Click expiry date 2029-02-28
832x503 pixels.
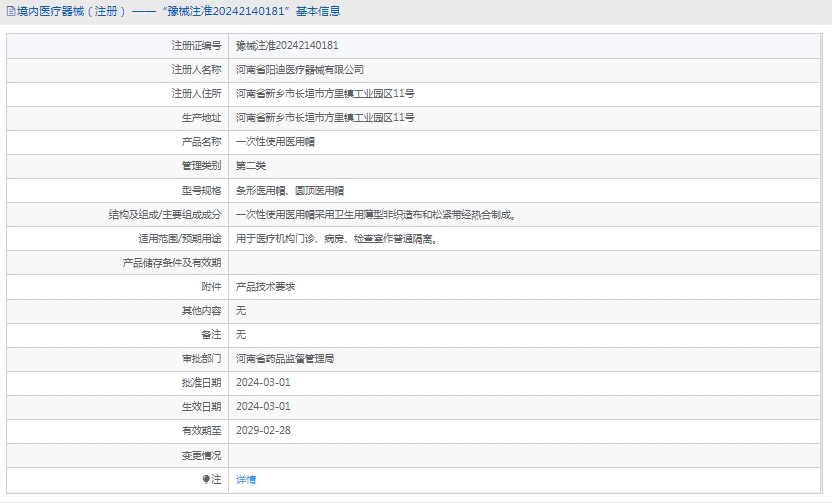click(x=263, y=430)
